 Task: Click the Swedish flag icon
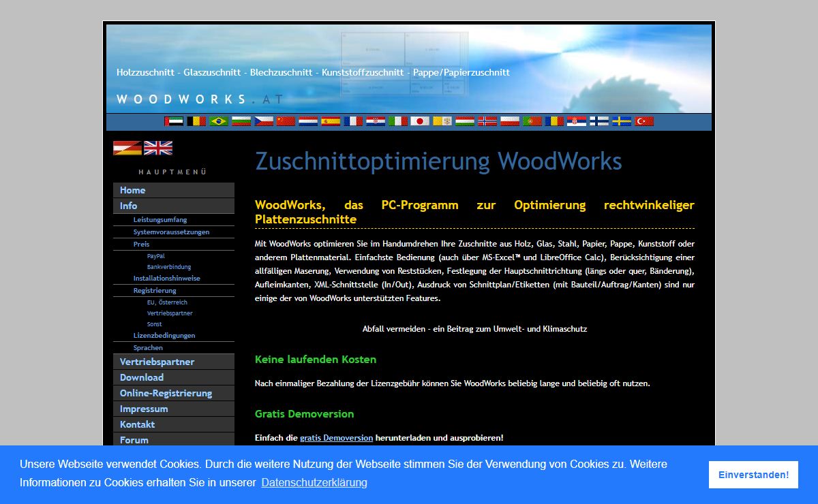pos(622,121)
